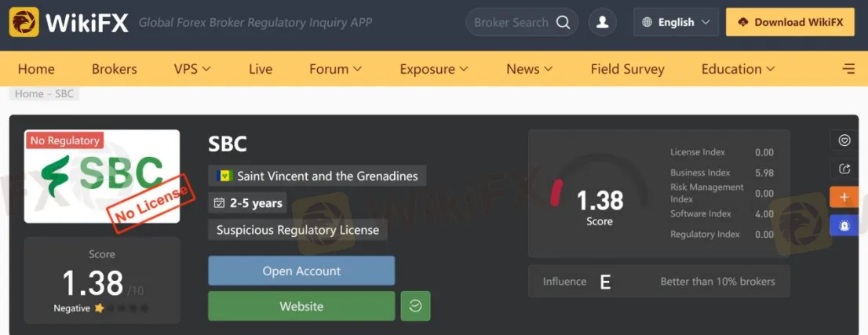Click the orange plus icon
Image resolution: width=868 pixels, height=335 pixels.
844,197
